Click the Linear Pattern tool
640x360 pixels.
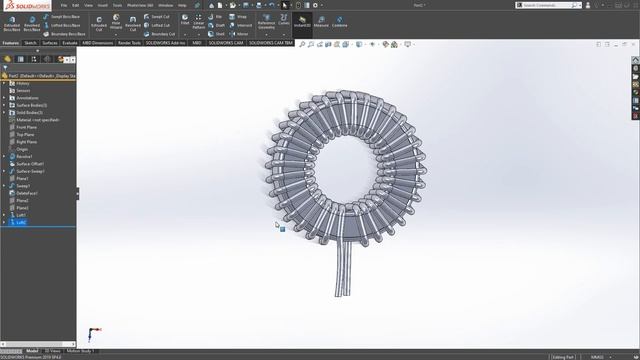coord(198,22)
